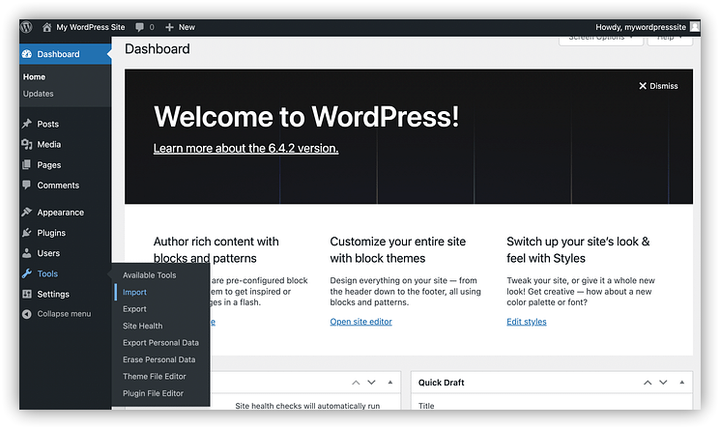Select Theme File Editor submenu entry
This screenshot has height=429, width=720.
point(154,376)
